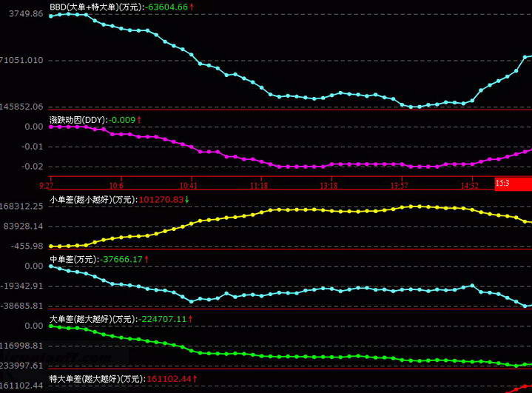Click the 大单差 value -224707.11

(163, 319)
